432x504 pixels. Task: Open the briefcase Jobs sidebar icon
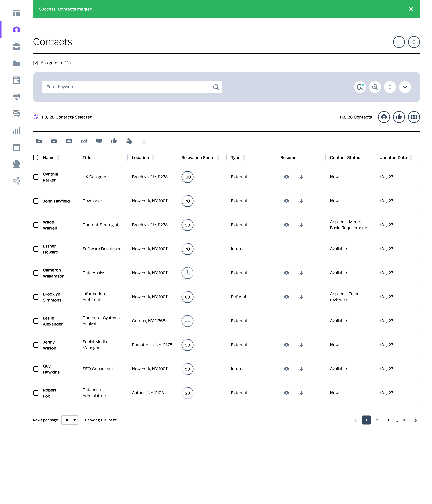click(x=16, y=46)
